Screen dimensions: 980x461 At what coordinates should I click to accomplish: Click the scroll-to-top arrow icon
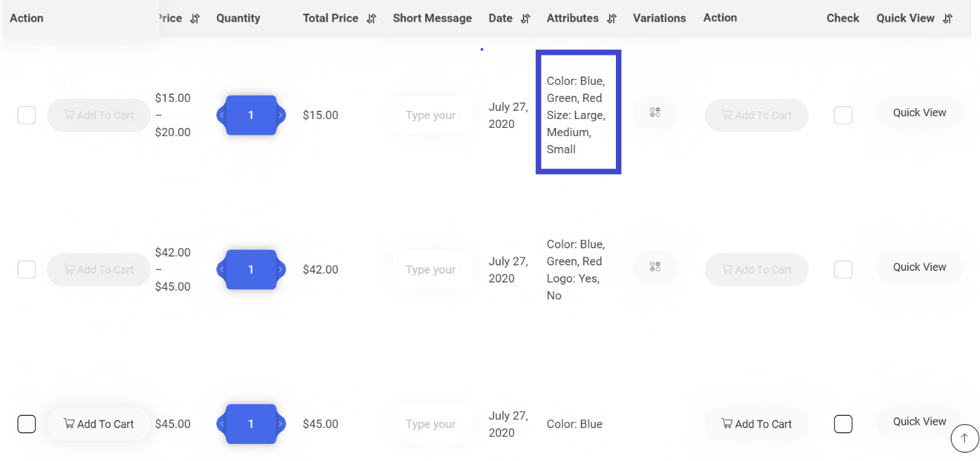pos(964,438)
